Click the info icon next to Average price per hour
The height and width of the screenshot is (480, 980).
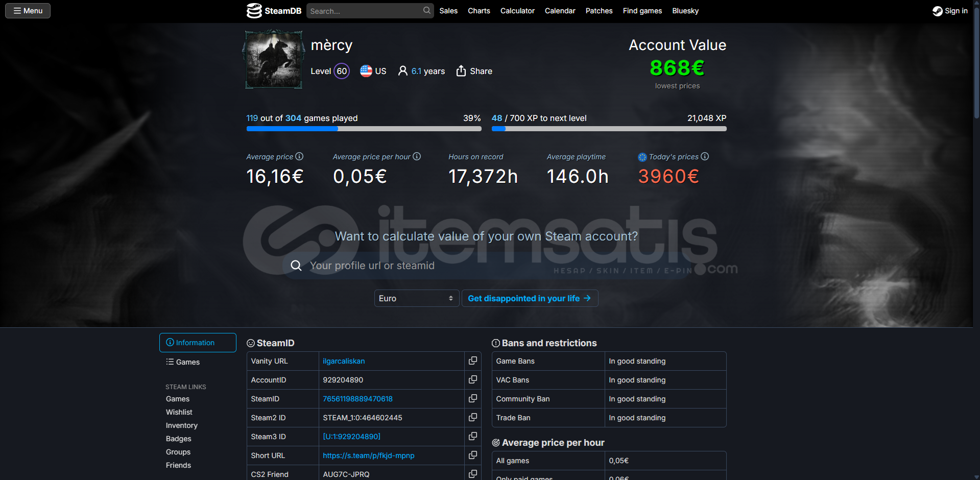pyautogui.click(x=417, y=156)
